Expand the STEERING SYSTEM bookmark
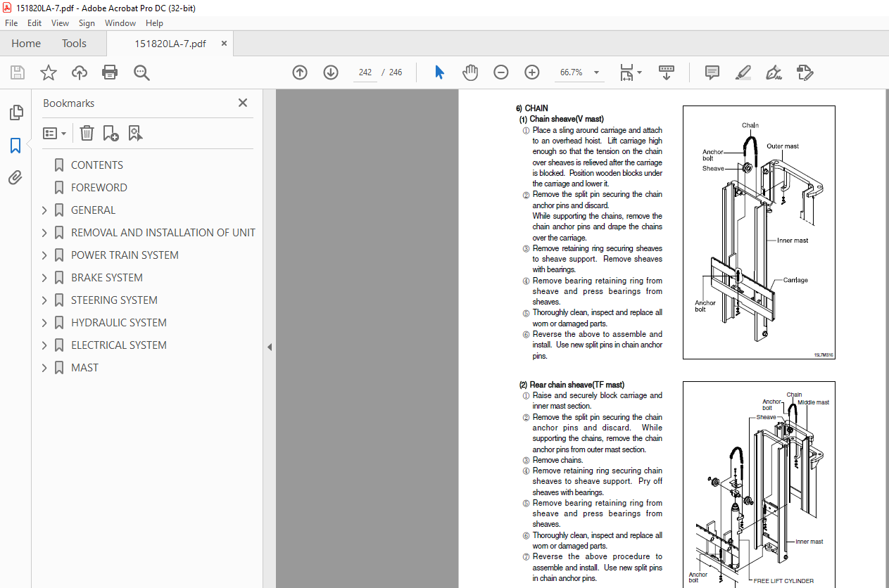The height and width of the screenshot is (588, 889). pos(44,300)
